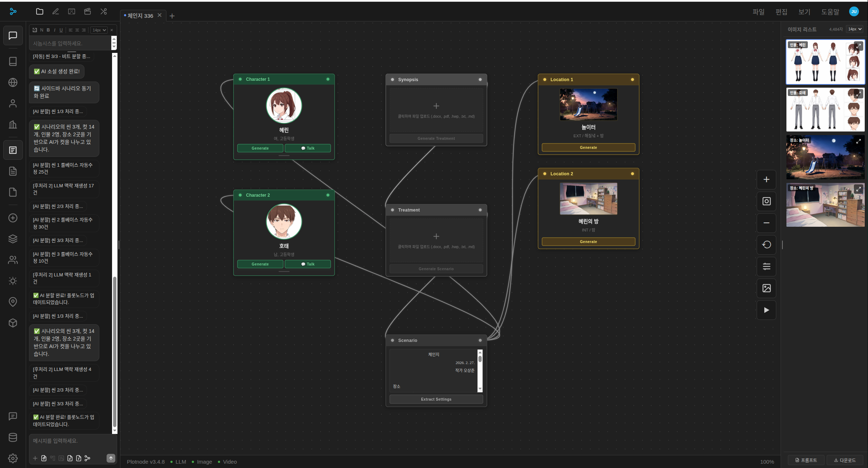Click the chat log vertical scrollbar thumb
Image resolution: width=868 pixels, height=468 pixels.
[x=115, y=352]
